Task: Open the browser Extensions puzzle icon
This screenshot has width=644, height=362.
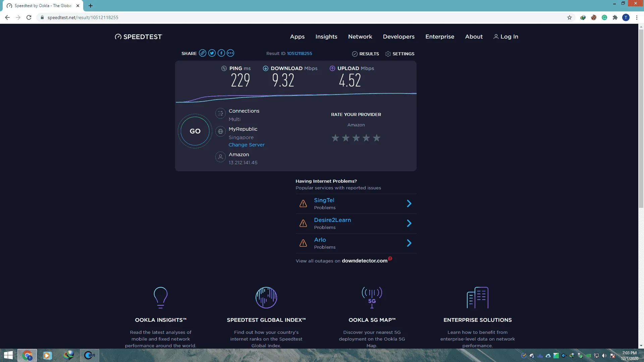Action: click(x=615, y=17)
